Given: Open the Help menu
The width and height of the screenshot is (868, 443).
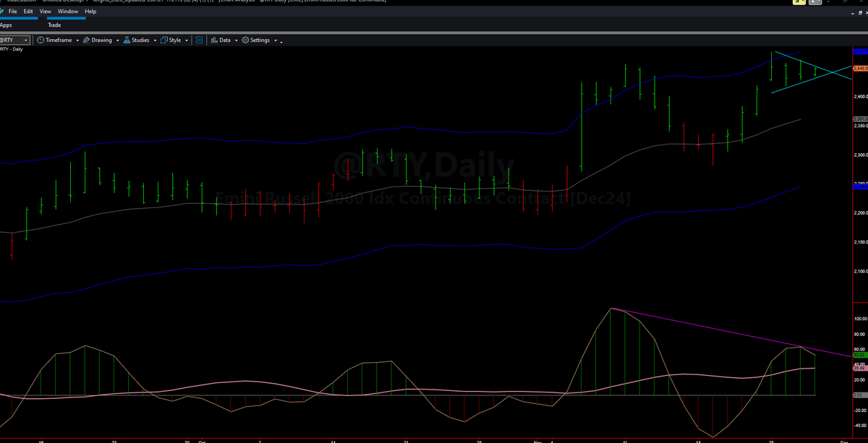Looking at the screenshot, I should point(90,12).
